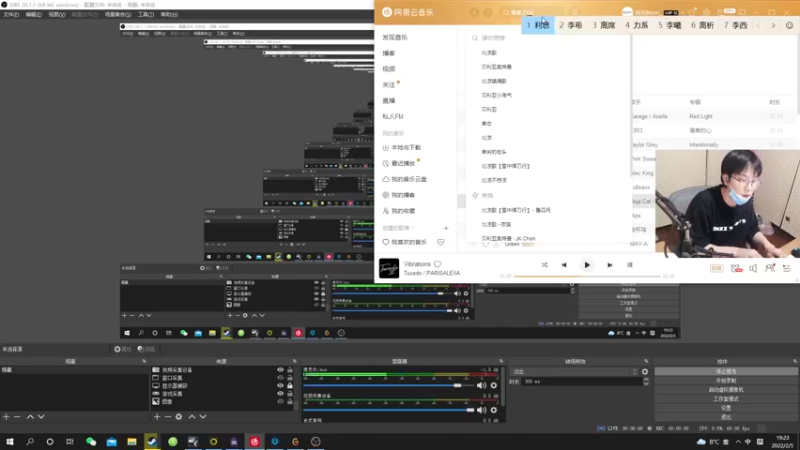Open OBS View menu
The image size is (800, 450).
coord(56,14)
